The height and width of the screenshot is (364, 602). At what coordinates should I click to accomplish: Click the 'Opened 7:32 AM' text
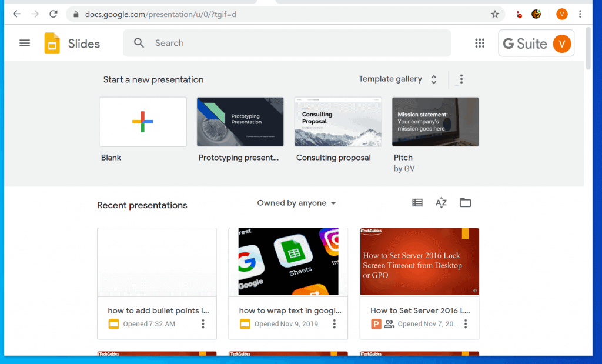coord(149,324)
